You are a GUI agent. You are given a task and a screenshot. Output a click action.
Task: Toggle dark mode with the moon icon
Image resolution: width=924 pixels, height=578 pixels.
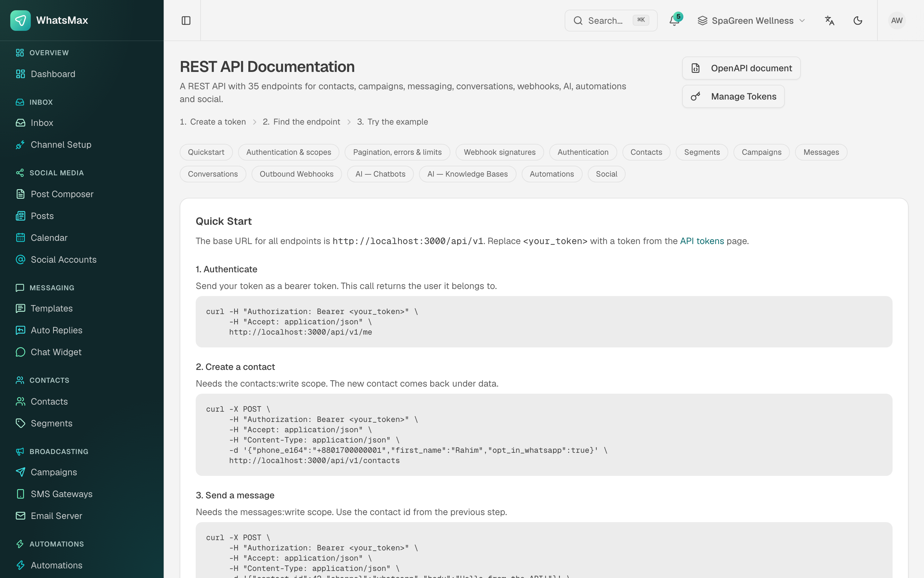click(858, 21)
